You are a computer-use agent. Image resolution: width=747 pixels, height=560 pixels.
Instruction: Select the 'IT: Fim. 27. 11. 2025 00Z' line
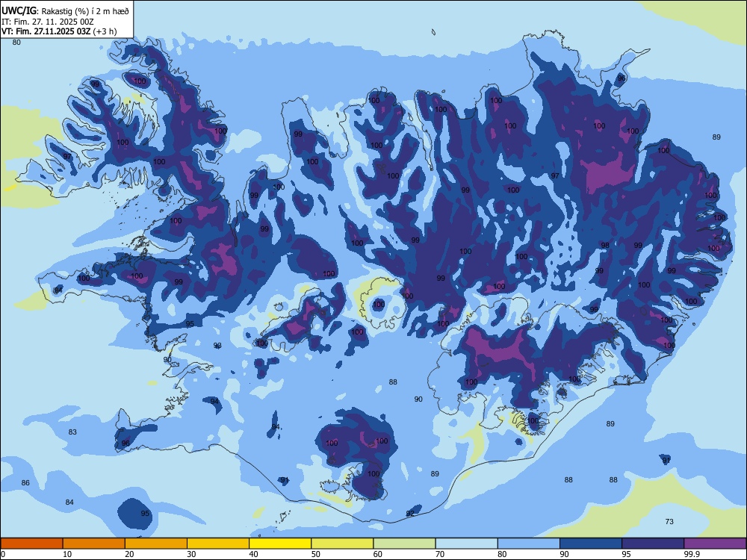point(48,22)
